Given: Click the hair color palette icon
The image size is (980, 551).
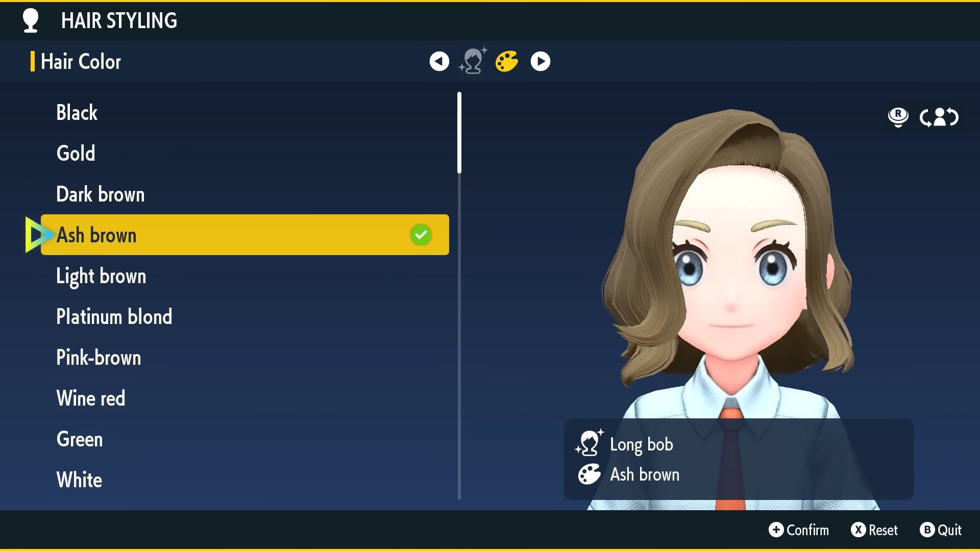Looking at the screenshot, I should pyautogui.click(x=507, y=61).
